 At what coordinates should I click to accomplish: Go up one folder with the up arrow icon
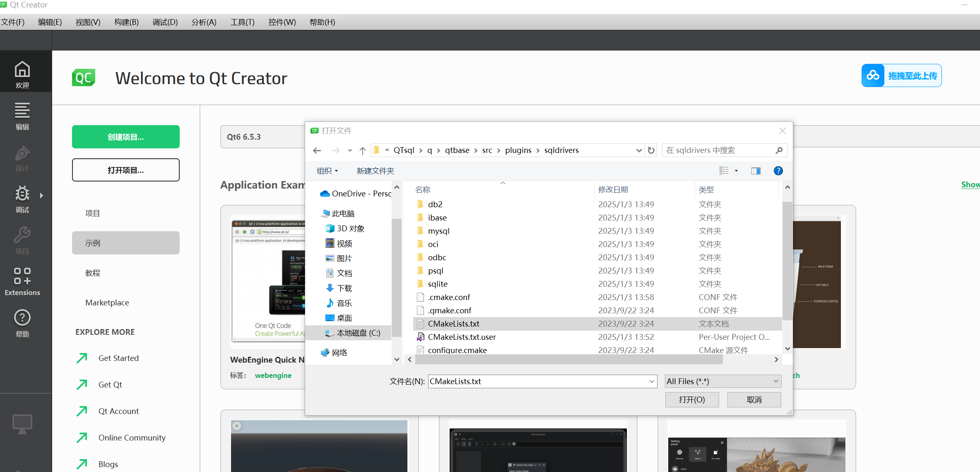[363, 150]
